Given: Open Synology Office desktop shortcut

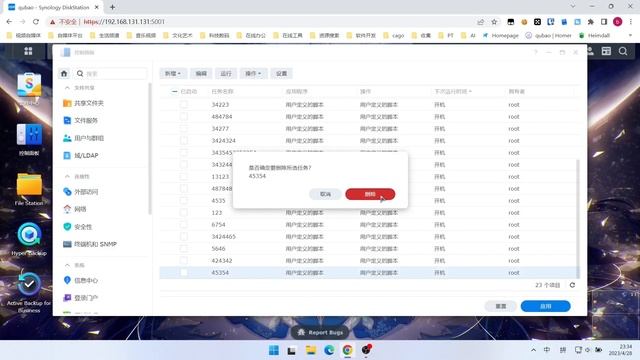Looking at the screenshot, I should 29,88.
